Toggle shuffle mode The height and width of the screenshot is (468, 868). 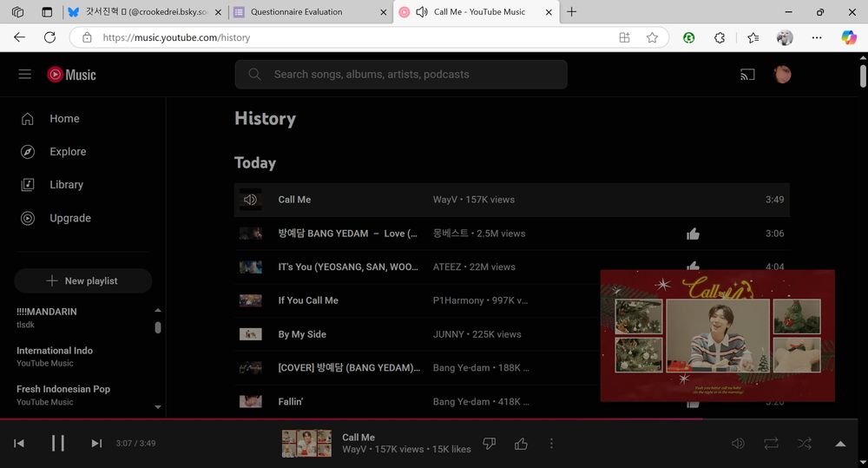[805, 443]
